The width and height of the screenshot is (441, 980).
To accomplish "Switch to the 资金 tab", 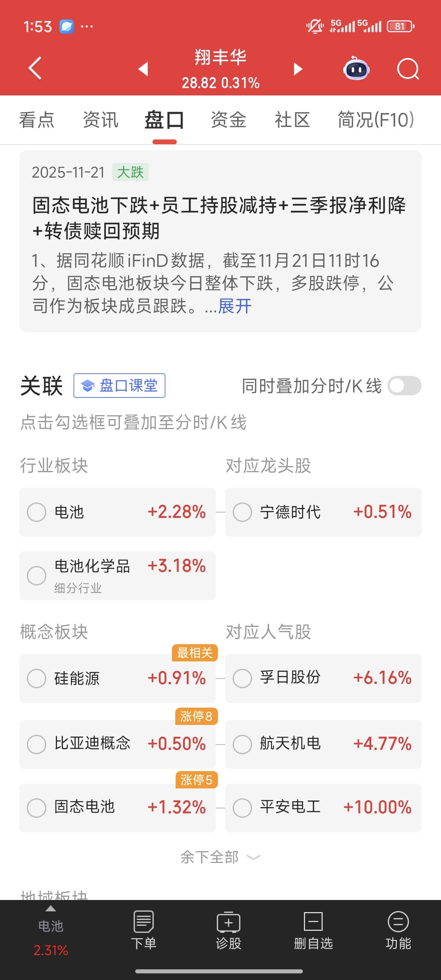I will [x=229, y=119].
